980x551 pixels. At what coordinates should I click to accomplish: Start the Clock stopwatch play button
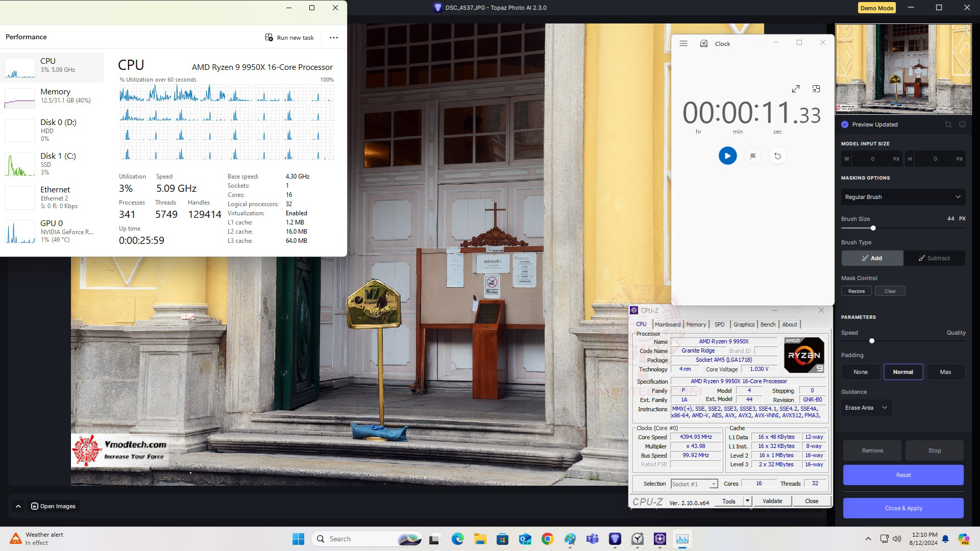pos(727,156)
